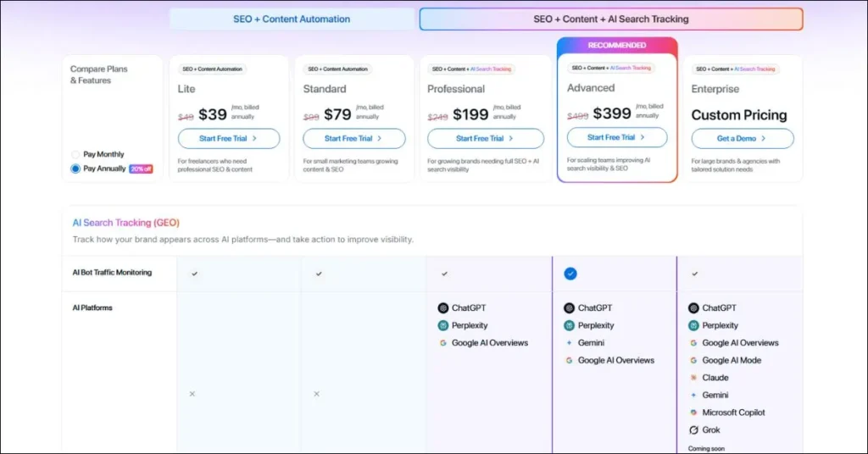Click the AI Platforms row label
The image size is (868, 454).
[92, 308]
